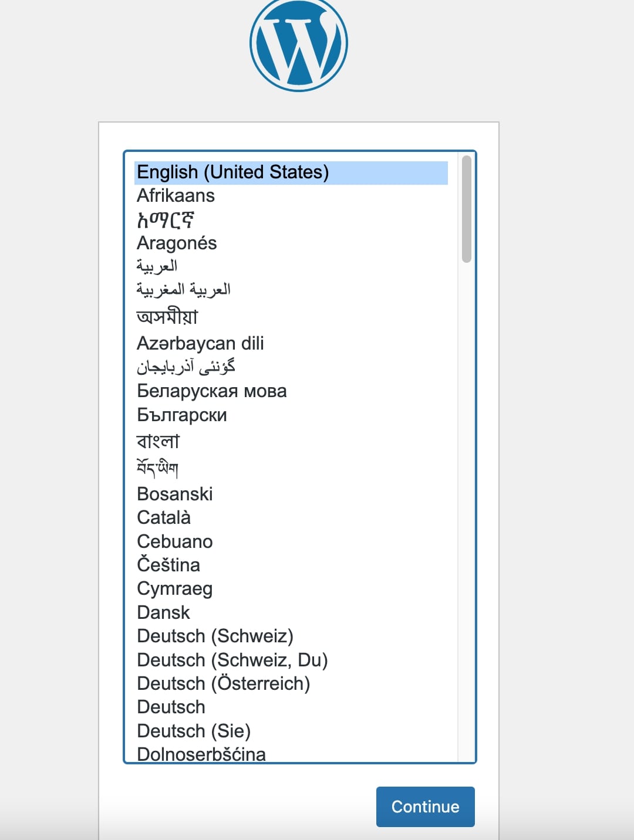Pick Català from the language list

pyautogui.click(x=164, y=518)
